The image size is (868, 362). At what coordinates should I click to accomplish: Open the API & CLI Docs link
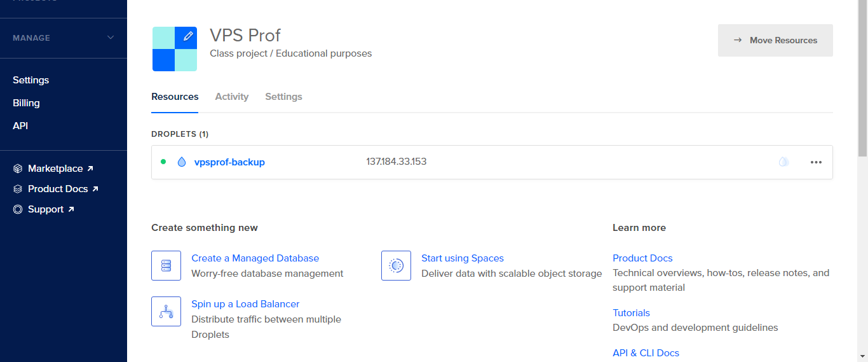[x=646, y=353]
